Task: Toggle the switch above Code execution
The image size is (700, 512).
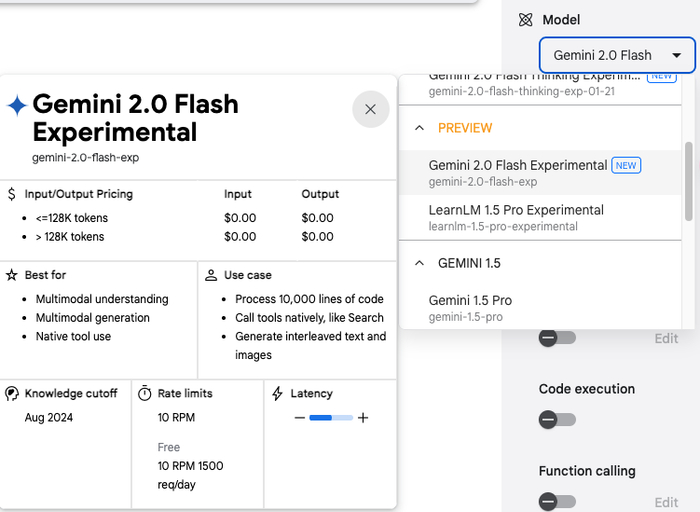Action: coord(557,338)
